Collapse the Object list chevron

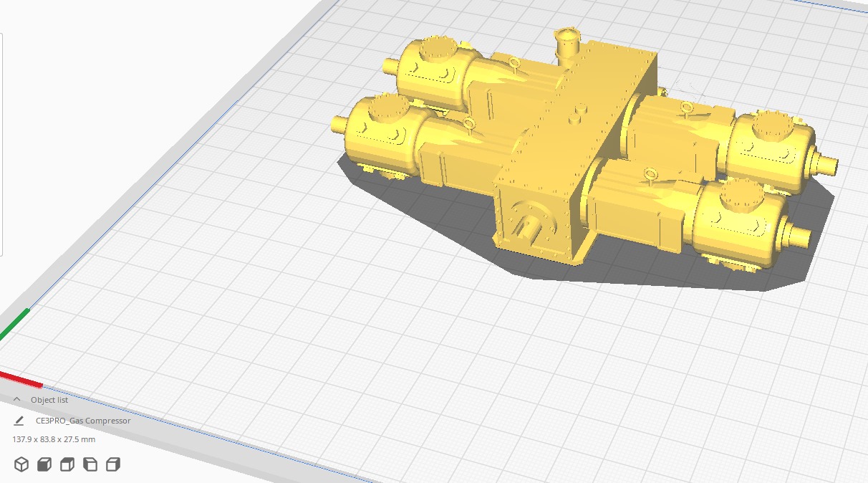(x=16, y=400)
